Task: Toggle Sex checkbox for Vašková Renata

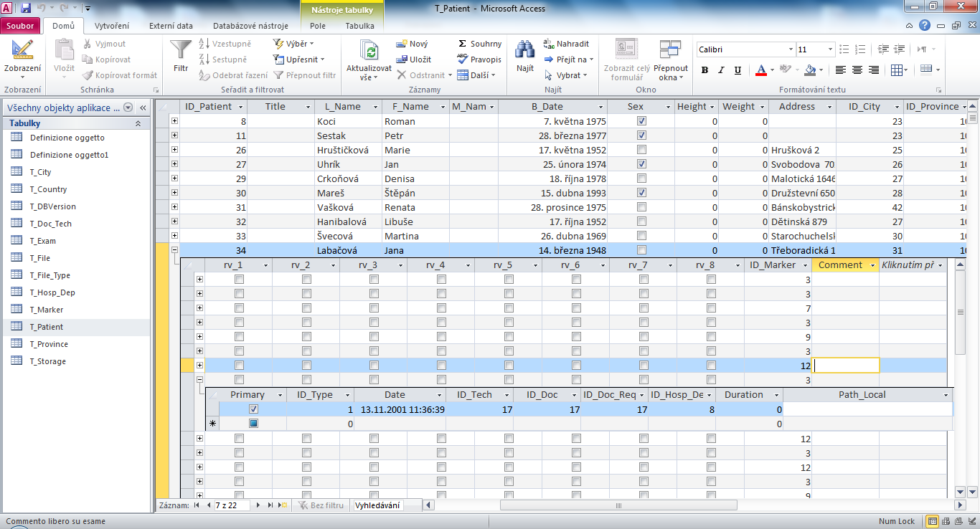Action: (641, 207)
